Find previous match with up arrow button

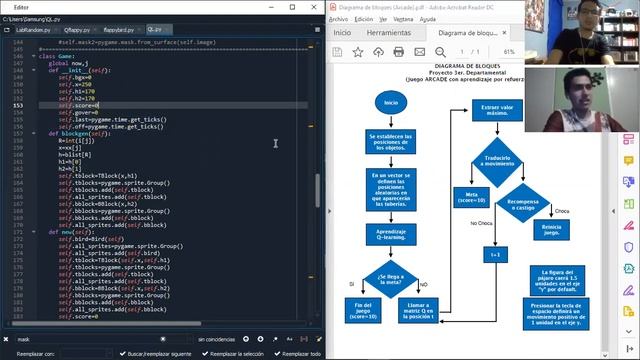[246, 339]
